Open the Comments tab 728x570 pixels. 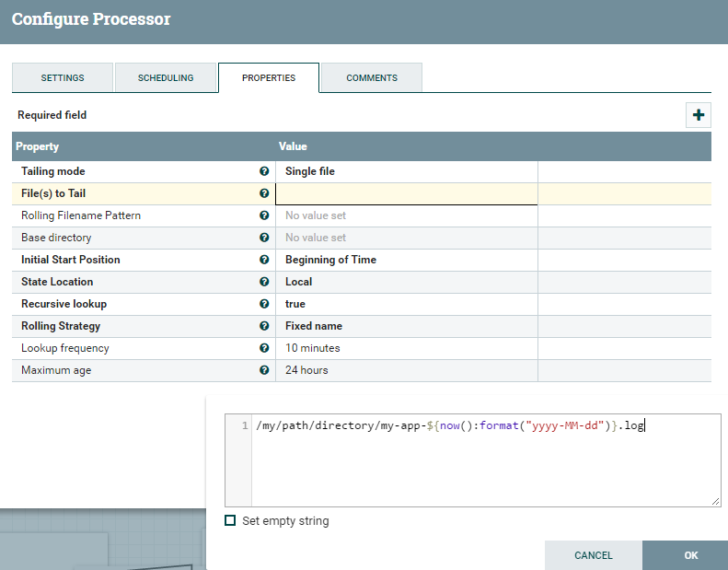coord(372,78)
